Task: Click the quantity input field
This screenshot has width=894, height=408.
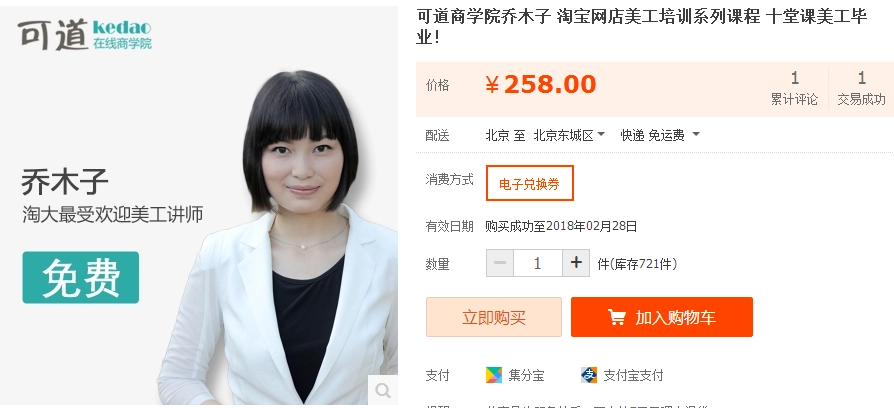Action: pyautogui.click(x=538, y=264)
